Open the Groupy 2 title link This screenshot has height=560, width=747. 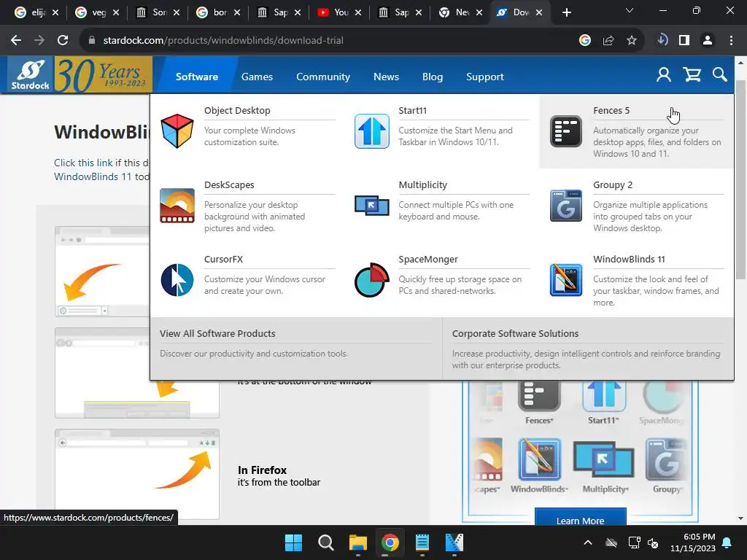(x=613, y=184)
